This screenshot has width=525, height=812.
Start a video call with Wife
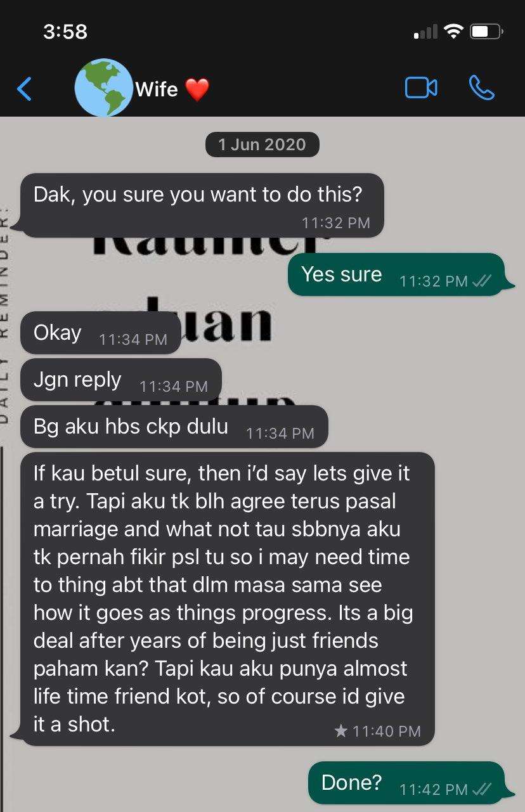(421, 88)
